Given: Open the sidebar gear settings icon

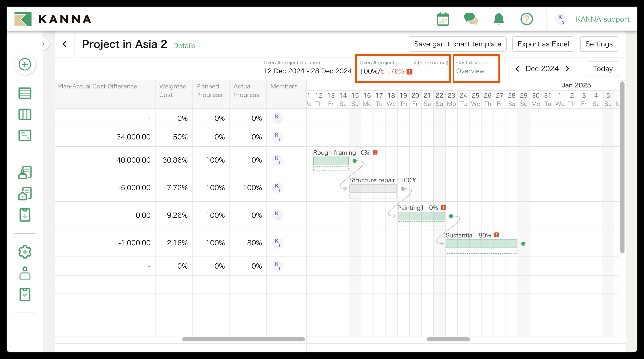Looking at the screenshot, I should (25, 252).
